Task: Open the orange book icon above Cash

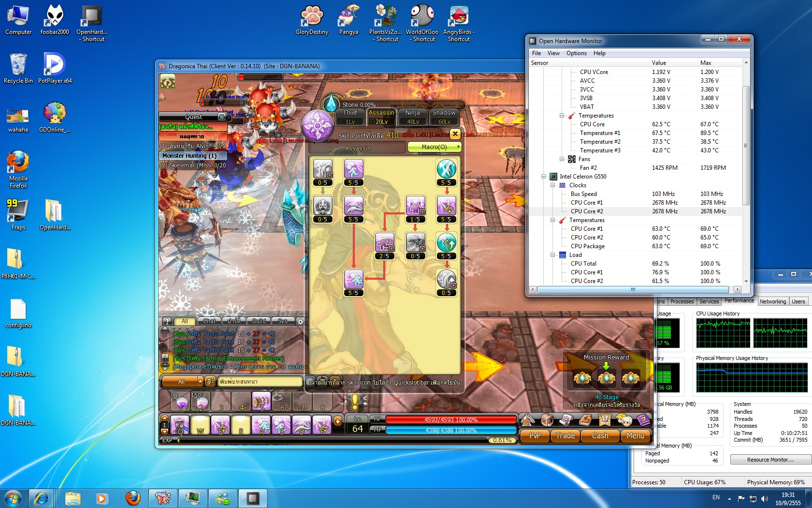Action: tap(585, 420)
